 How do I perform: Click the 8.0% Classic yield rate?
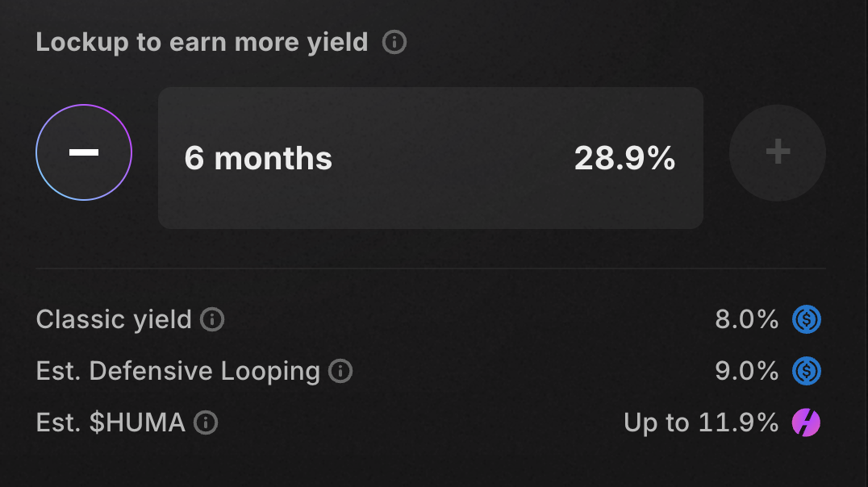pyautogui.click(x=746, y=319)
